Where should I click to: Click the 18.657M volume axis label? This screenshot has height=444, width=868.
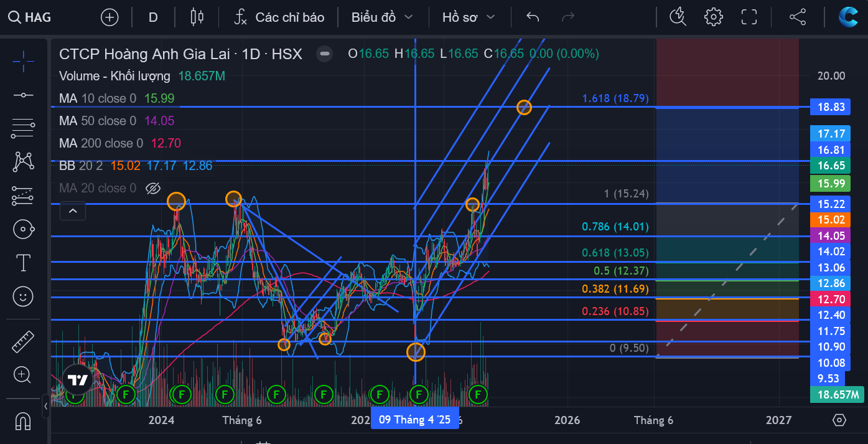838,395
